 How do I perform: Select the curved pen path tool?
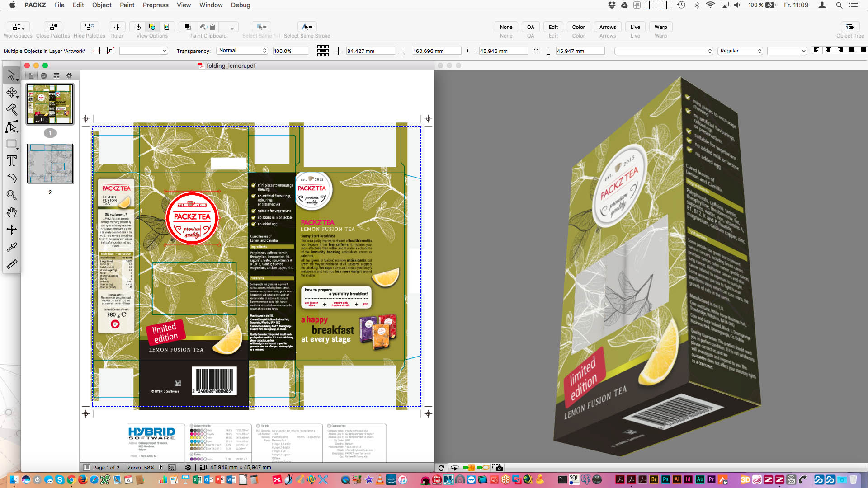click(11, 178)
